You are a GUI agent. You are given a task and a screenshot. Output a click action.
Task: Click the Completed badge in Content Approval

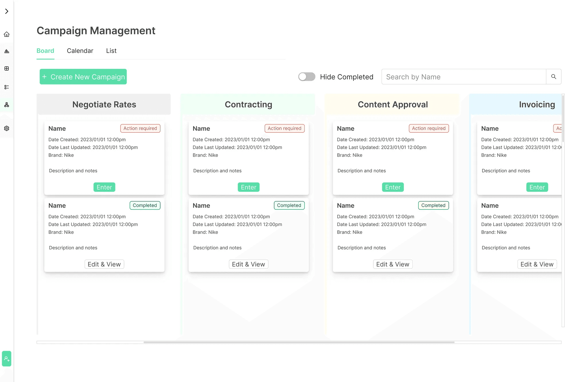click(433, 205)
